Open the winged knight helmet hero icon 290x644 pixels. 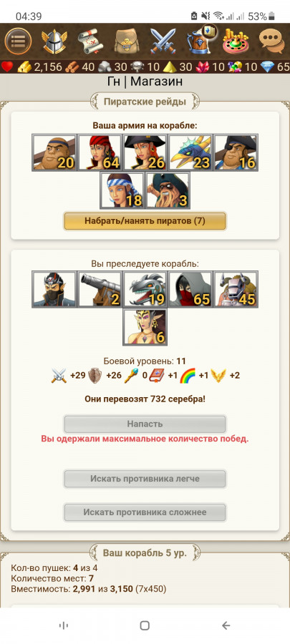[x=54, y=41]
